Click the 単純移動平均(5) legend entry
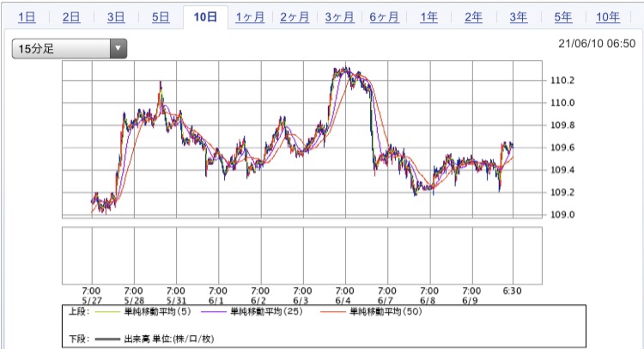 pyautogui.click(x=158, y=311)
